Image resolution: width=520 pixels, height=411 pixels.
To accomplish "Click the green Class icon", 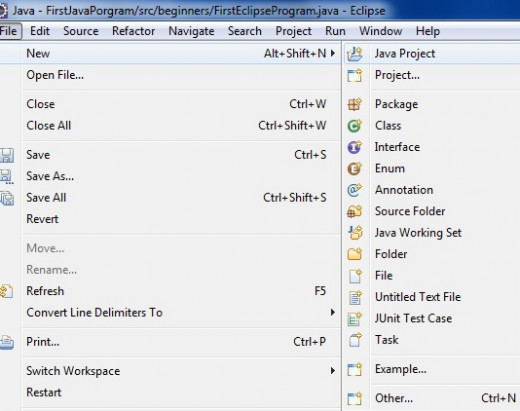I will (x=354, y=126).
